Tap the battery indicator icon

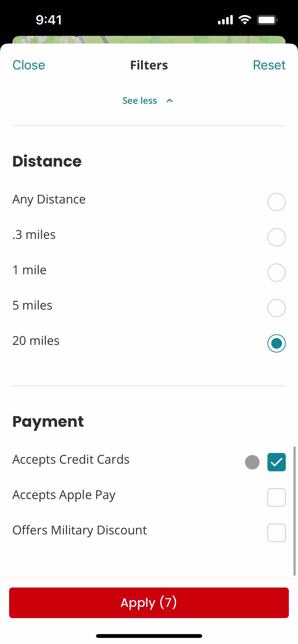pos(267,20)
